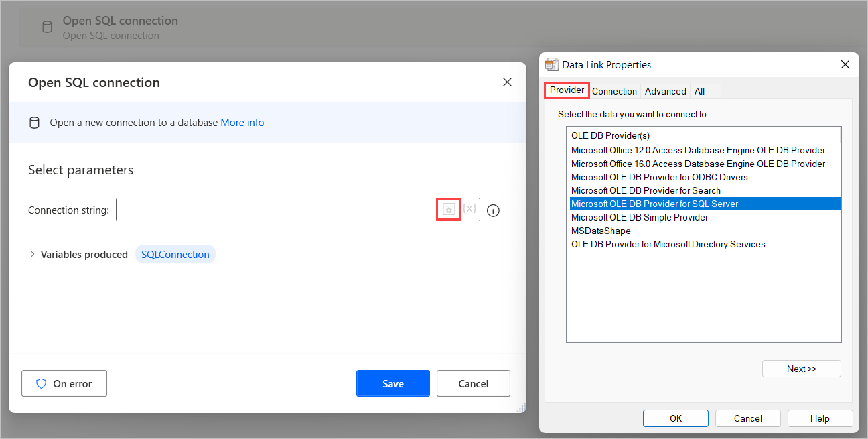Click OK in Data Link Properties

(x=675, y=418)
